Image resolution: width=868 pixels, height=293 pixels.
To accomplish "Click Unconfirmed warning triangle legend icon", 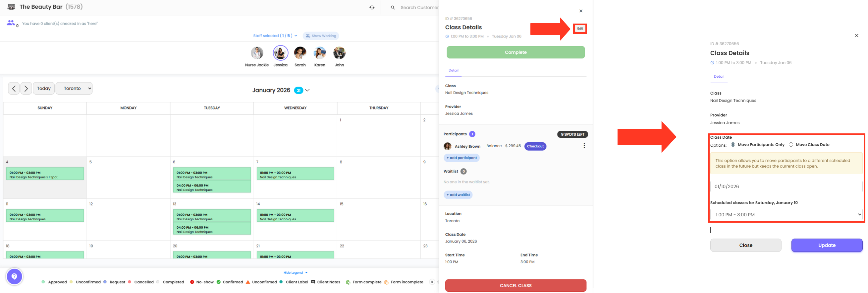I will coord(248,282).
